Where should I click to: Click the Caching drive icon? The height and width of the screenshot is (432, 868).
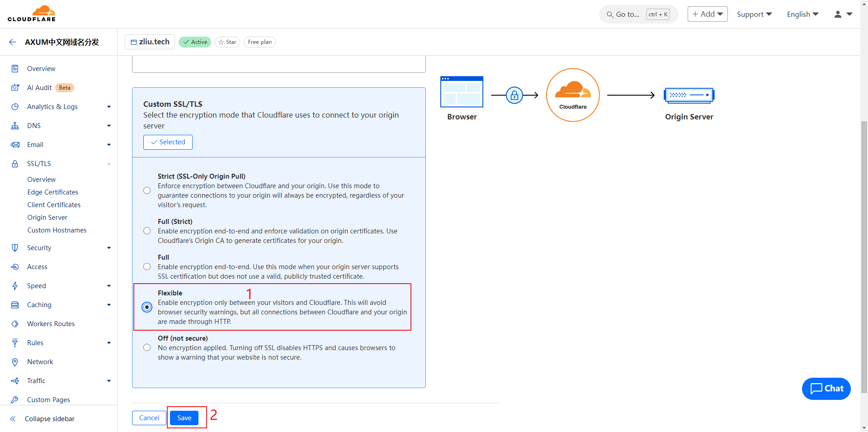point(15,305)
